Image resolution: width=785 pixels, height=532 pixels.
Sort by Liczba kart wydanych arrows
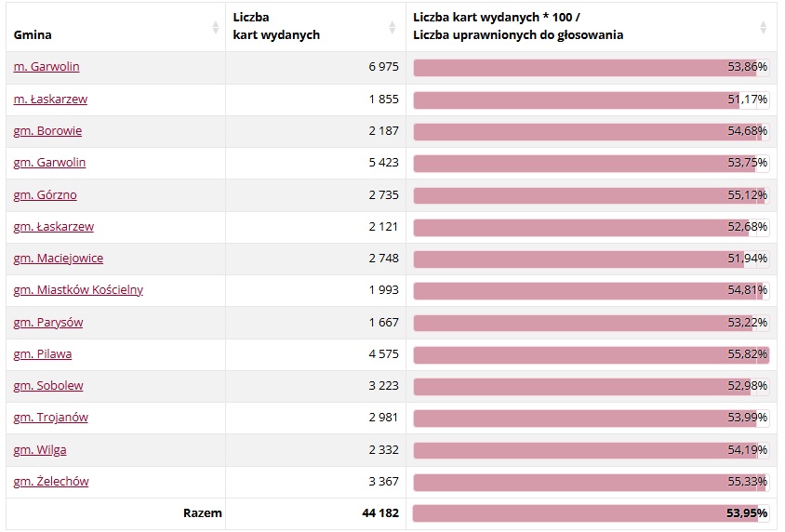pos(392,28)
